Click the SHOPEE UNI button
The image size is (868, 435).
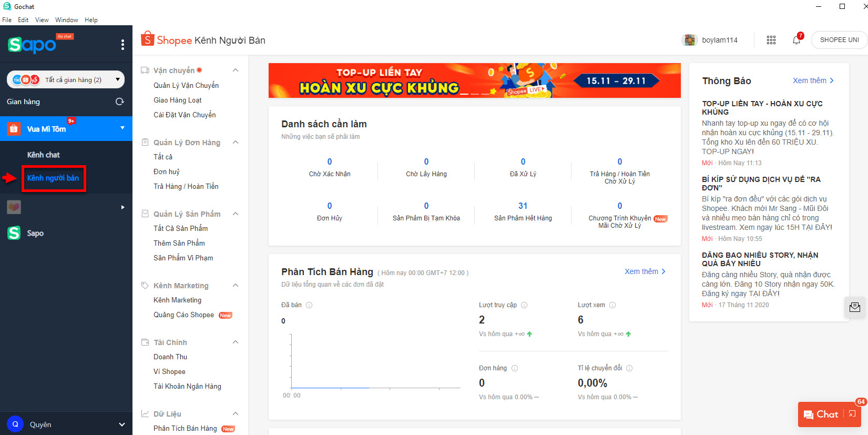pos(839,40)
